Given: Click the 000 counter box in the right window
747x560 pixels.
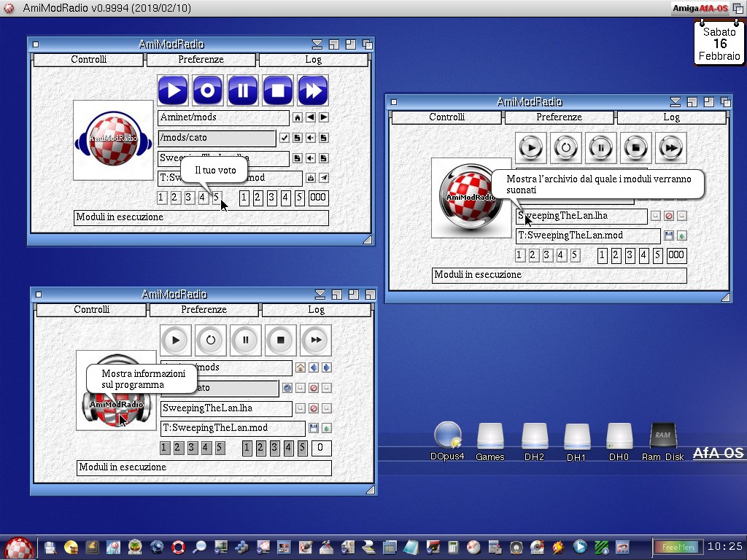Looking at the screenshot, I should (676, 255).
